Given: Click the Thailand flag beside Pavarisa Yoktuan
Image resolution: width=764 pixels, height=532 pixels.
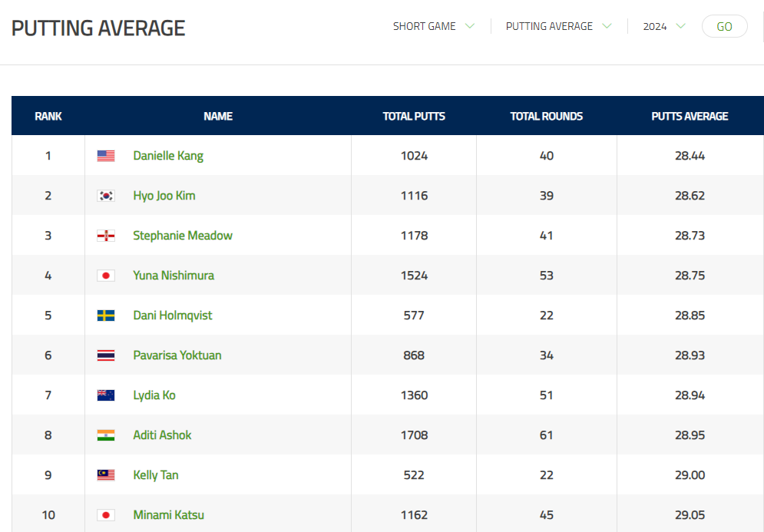Looking at the screenshot, I should click(106, 355).
